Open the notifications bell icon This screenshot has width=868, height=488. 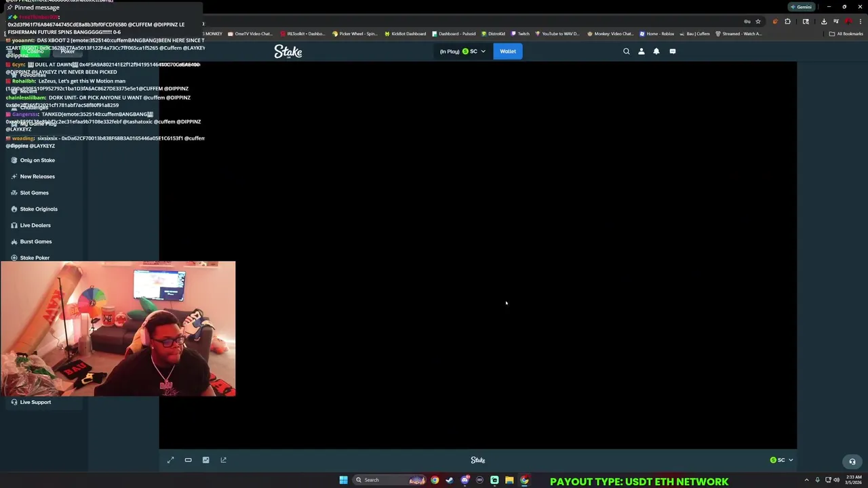pyautogui.click(x=656, y=52)
